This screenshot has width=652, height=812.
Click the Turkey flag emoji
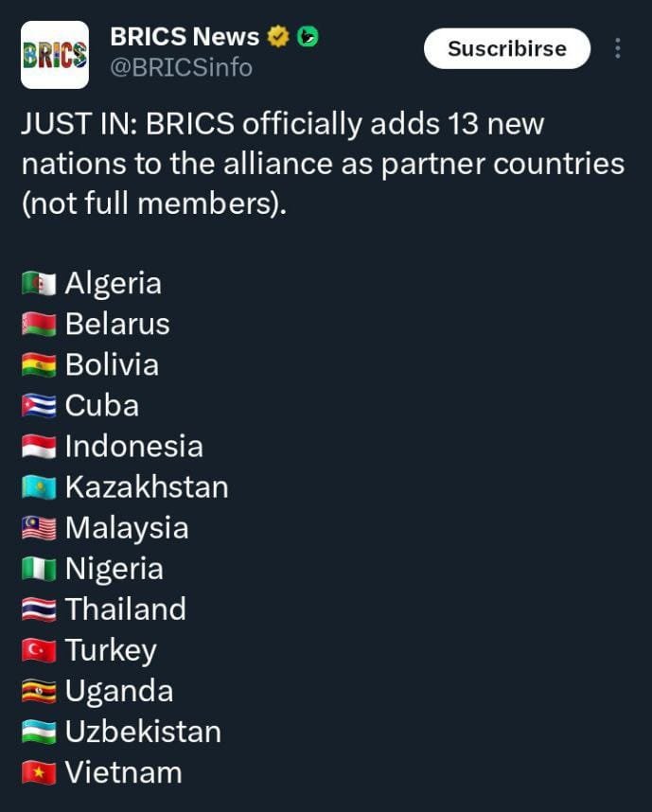[39, 650]
